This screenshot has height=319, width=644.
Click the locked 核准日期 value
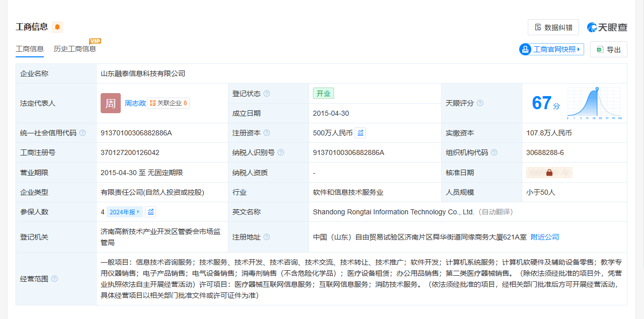pos(549,173)
